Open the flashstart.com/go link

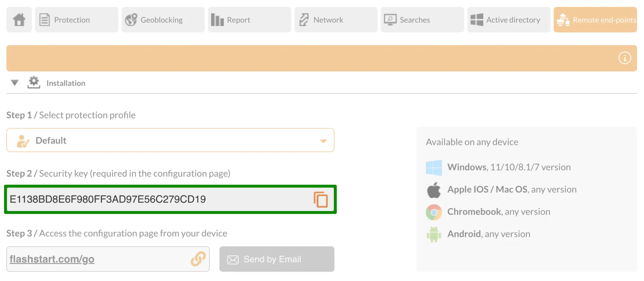[x=52, y=259]
